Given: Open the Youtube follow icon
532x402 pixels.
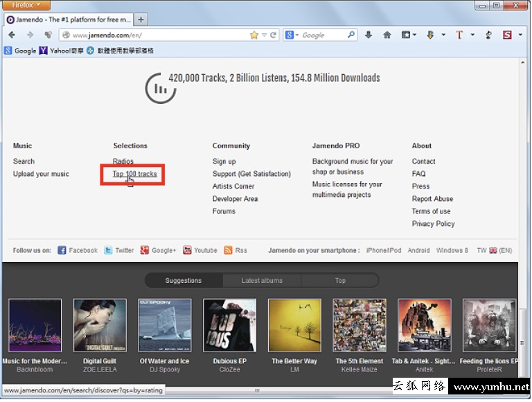Looking at the screenshot, I should point(187,250).
